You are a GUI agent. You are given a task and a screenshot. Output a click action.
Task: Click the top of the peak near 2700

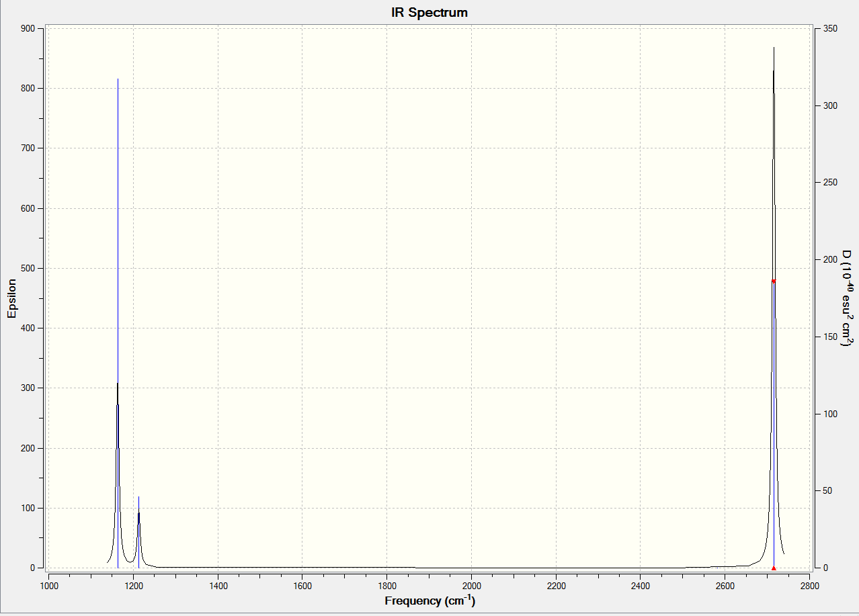coord(774,48)
